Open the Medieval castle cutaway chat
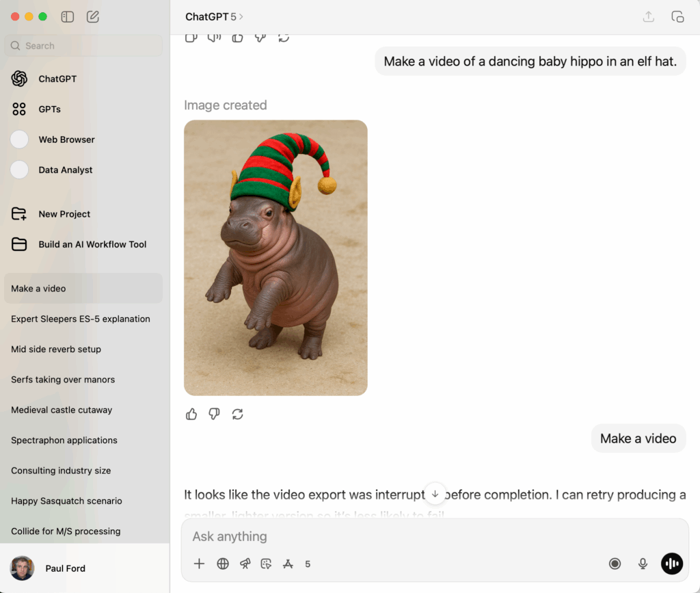This screenshot has height=593, width=700. point(62,410)
